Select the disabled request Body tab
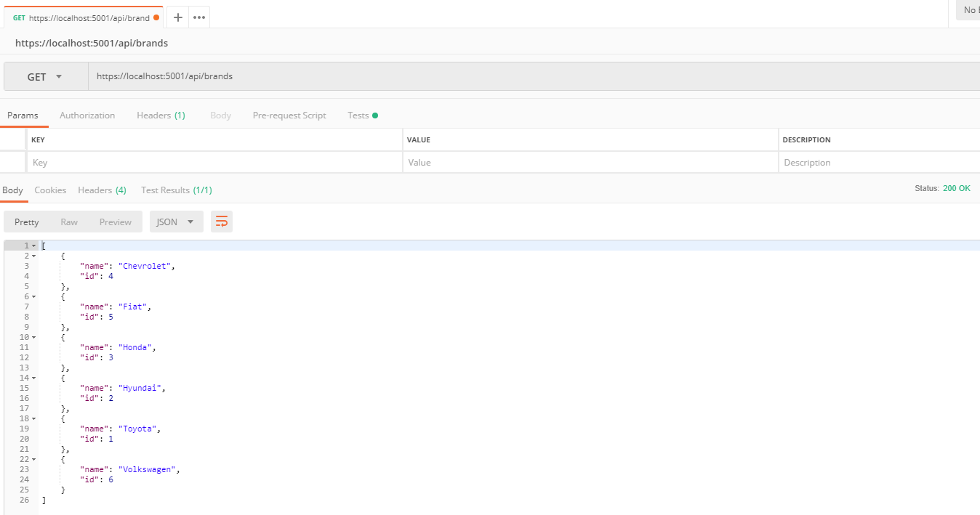 coord(220,115)
